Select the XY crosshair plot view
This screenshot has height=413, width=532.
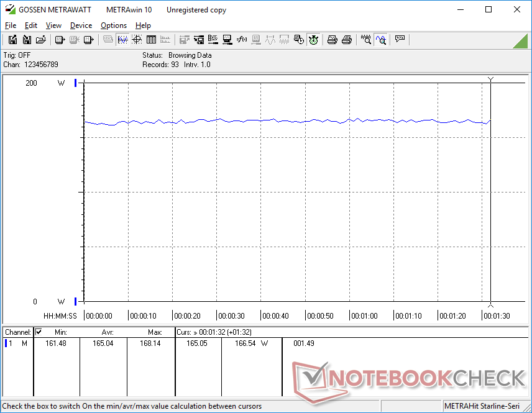pyautogui.click(x=137, y=40)
